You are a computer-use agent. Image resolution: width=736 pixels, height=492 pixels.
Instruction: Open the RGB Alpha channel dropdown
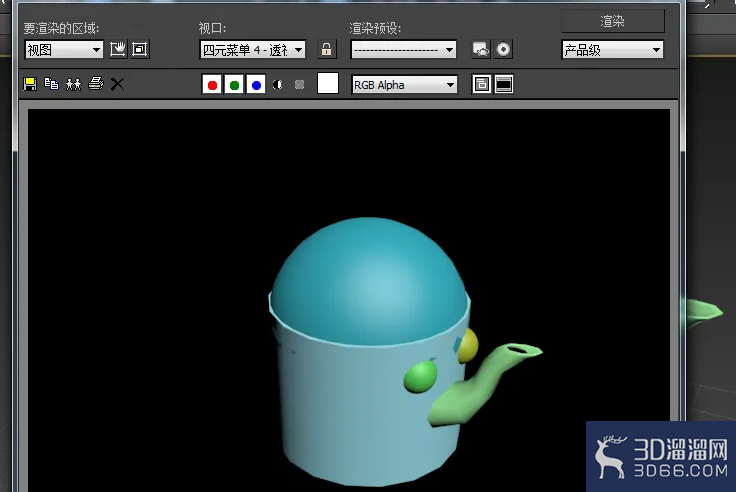click(x=404, y=85)
